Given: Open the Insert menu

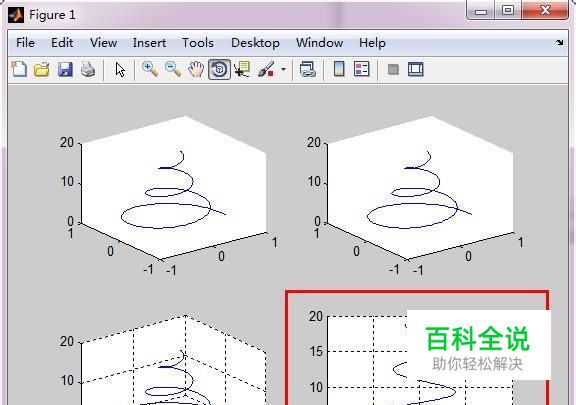Looking at the screenshot, I should coord(149,43).
